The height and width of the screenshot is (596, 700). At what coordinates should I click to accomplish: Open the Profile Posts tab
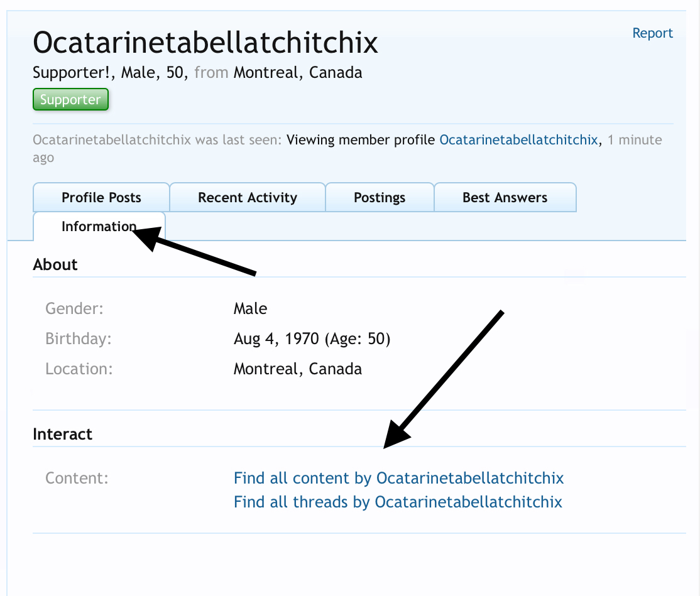[x=101, y=198]
